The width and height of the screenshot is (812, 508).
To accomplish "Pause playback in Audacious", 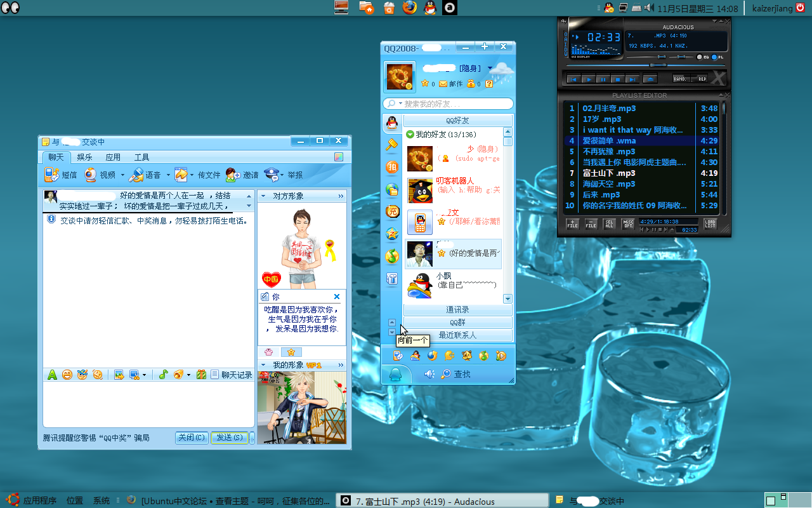I will tap(603, 79).
